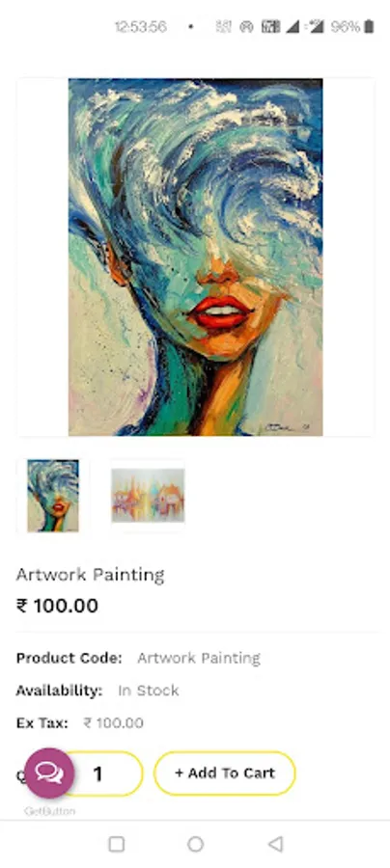Tap the second signal icon beside battery percentage
390x868 pixels.
(316, 26)
